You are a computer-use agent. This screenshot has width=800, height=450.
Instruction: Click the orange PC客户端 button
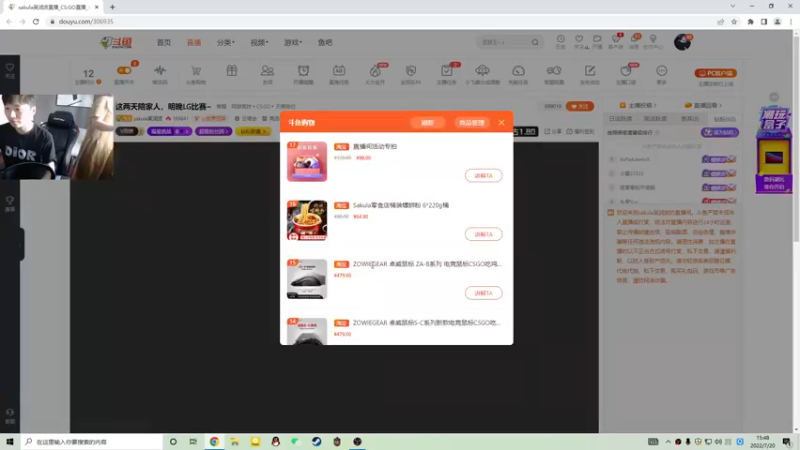click(715, 73)
